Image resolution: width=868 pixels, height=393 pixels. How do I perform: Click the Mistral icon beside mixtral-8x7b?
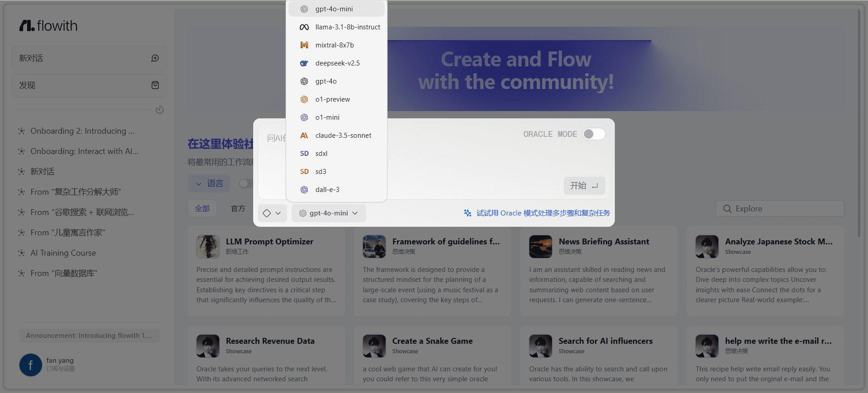click(x=304, y=45)
